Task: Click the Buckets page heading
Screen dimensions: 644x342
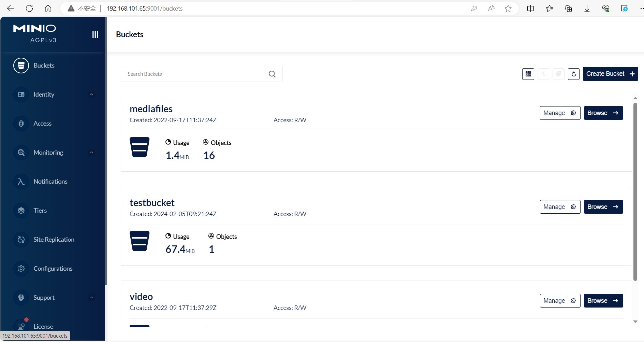Action: [130, 34]
